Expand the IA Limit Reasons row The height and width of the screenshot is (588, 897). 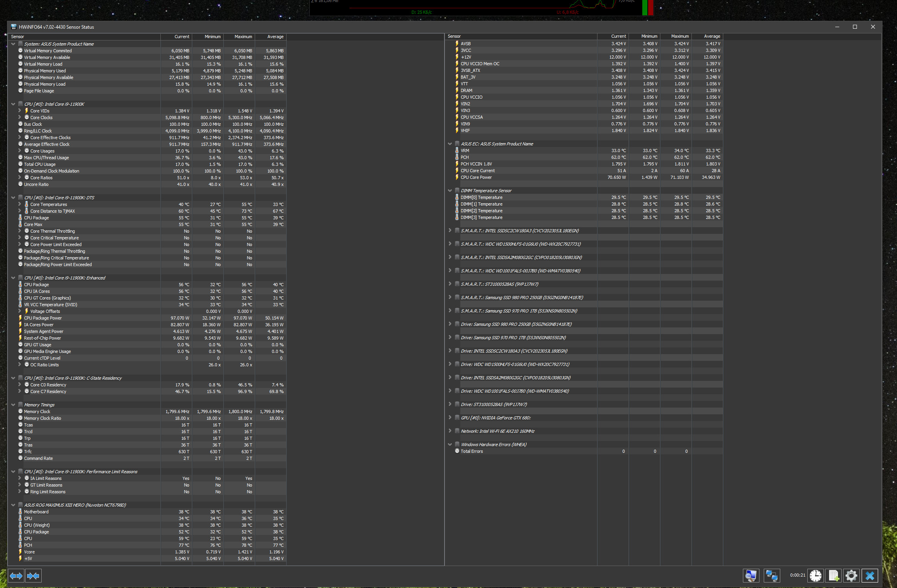20,478
